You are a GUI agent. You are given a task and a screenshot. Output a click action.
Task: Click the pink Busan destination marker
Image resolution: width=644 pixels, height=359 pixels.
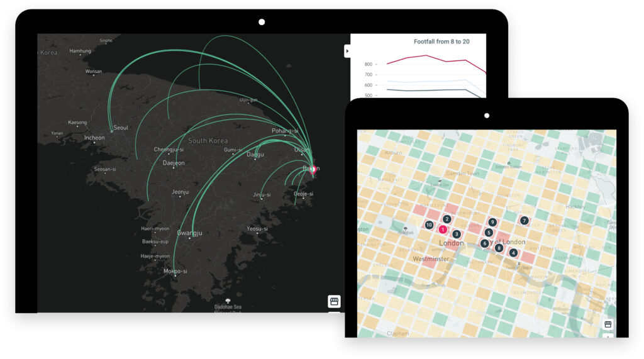tap(314, 168)
